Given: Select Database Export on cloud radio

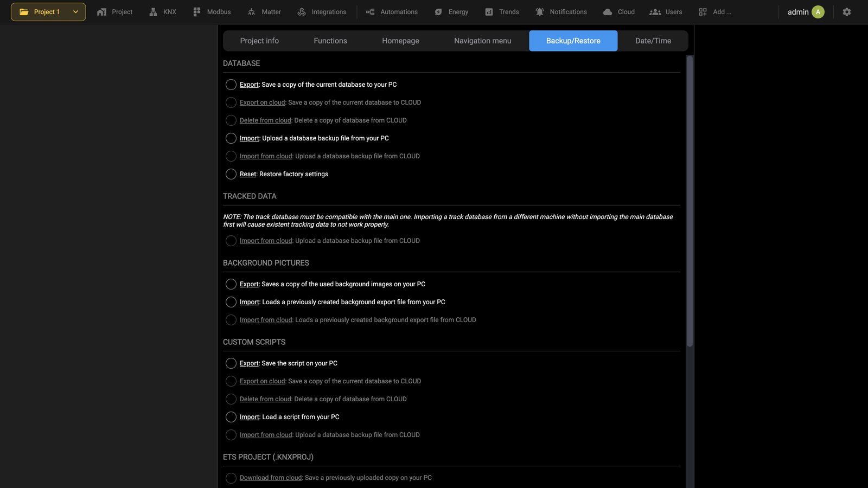Looking at the screenshot, I should [x=231, y=102].
